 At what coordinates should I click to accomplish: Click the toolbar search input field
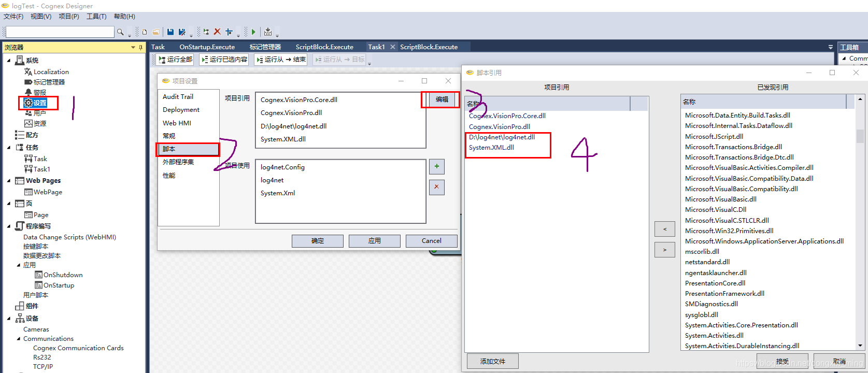[60, 32]
